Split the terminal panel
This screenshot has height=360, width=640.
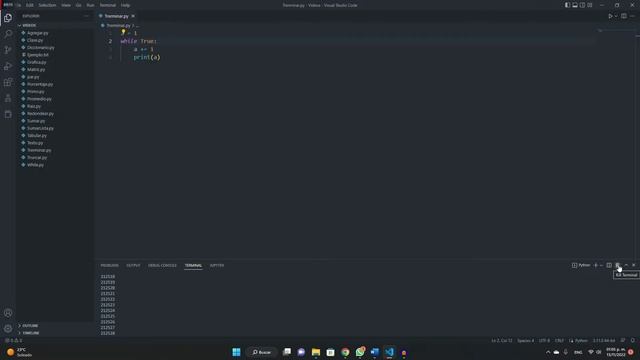[x=609, y=265]
